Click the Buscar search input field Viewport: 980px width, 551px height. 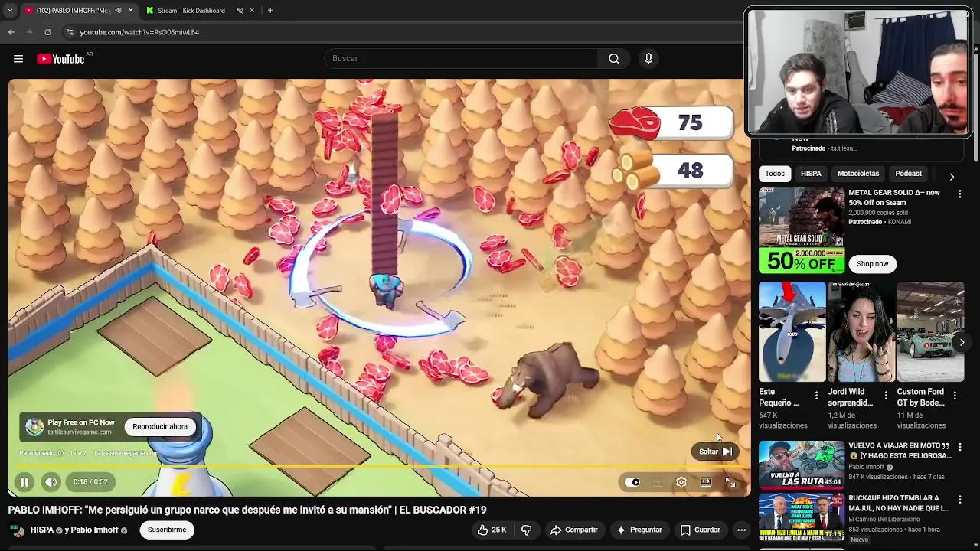(x=461, y=59)
